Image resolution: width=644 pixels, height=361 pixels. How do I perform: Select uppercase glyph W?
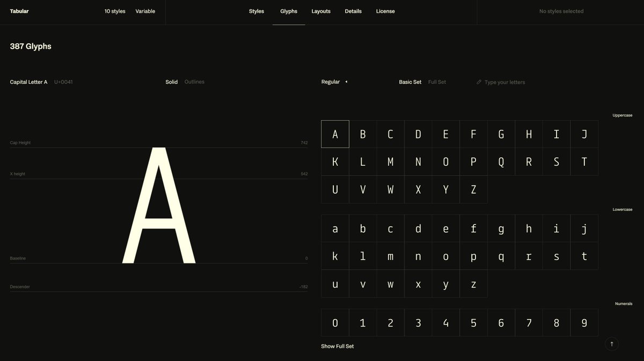[390, 189]
